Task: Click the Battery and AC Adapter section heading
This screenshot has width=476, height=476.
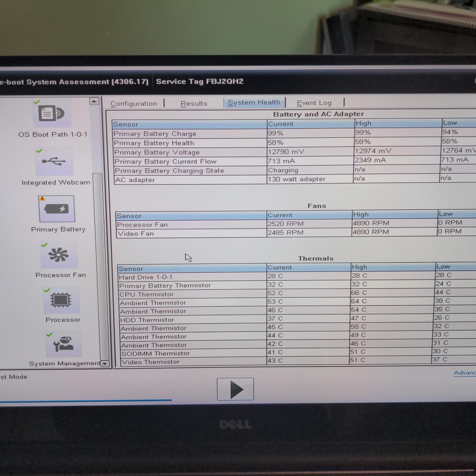Action: point(318,114)
